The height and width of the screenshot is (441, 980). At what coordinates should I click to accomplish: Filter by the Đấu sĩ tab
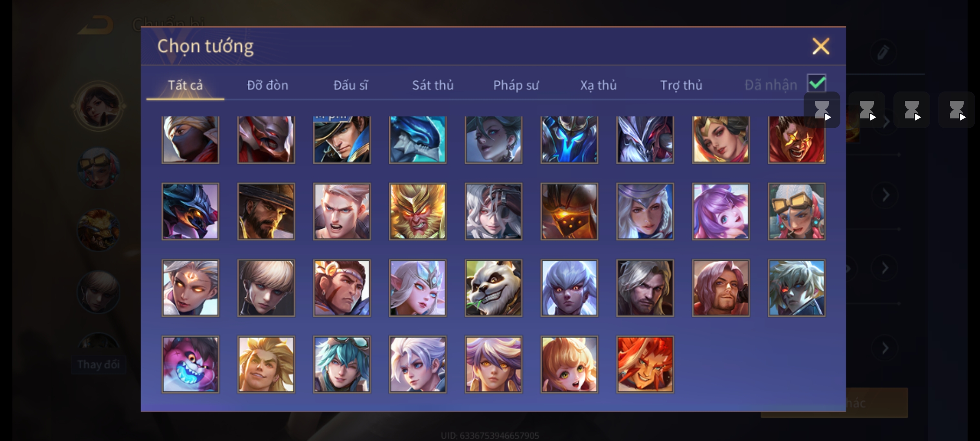tap(350, 85)
